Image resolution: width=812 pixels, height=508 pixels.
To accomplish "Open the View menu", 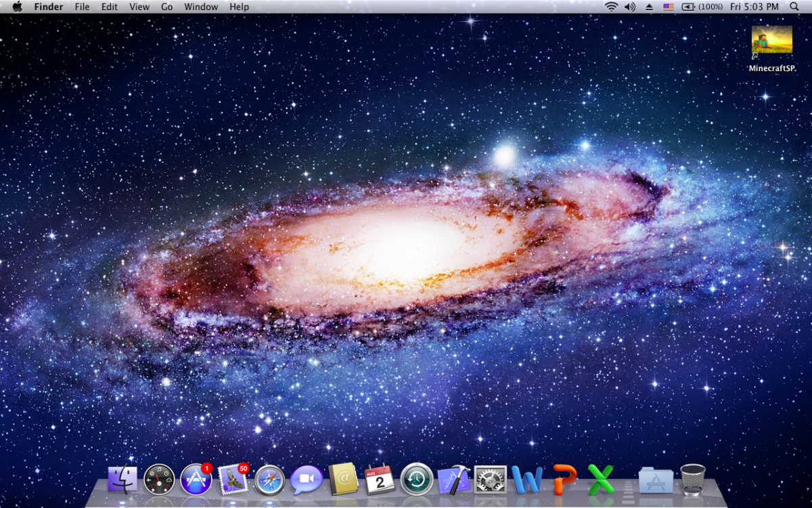I will pyautogui.click(x=139, y=7).
